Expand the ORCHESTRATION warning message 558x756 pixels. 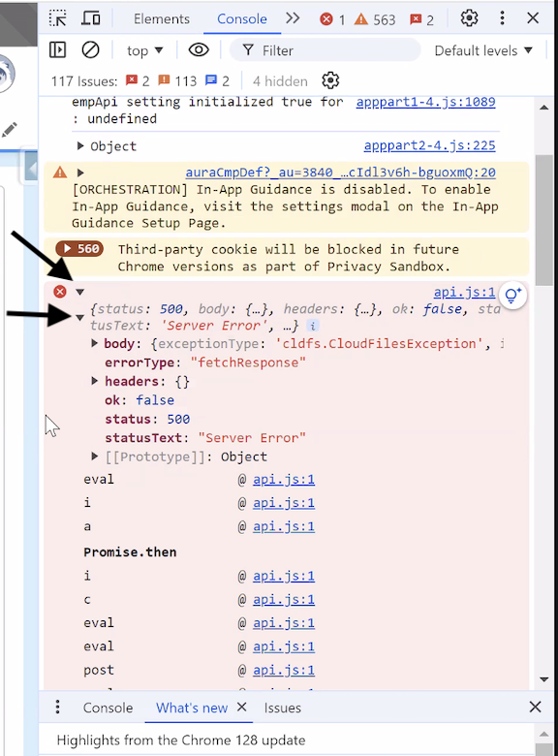point(80,173)
